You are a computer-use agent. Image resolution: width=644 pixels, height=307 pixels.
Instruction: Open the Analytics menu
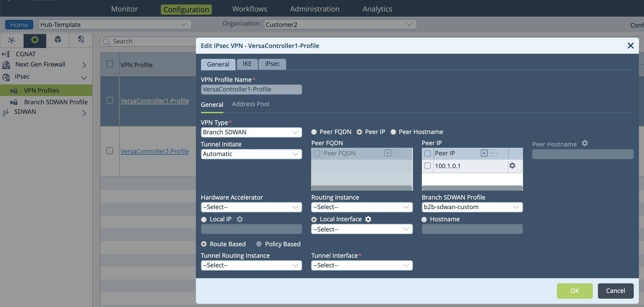pyautogui.click(x=377, y=9)
